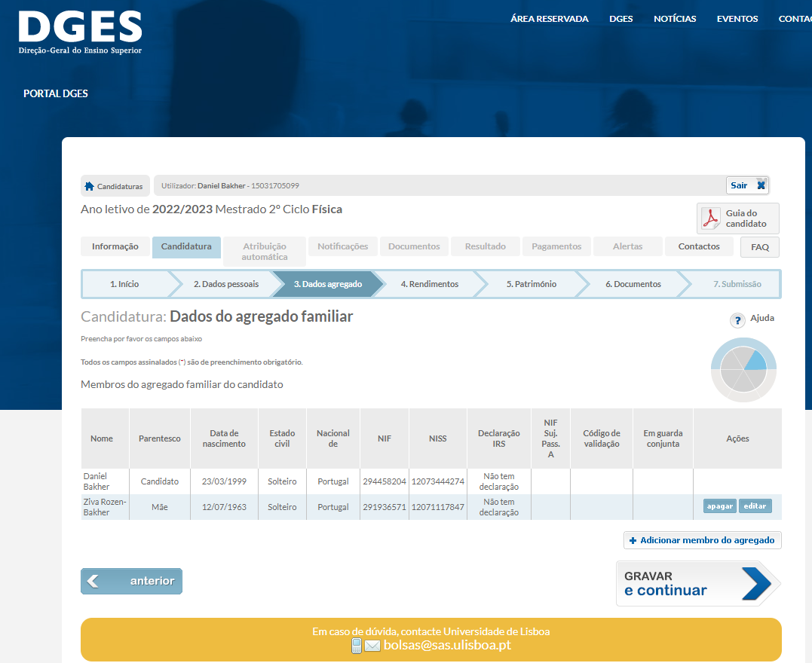Click editar for Ziva Rozen-Bakher

755,506
